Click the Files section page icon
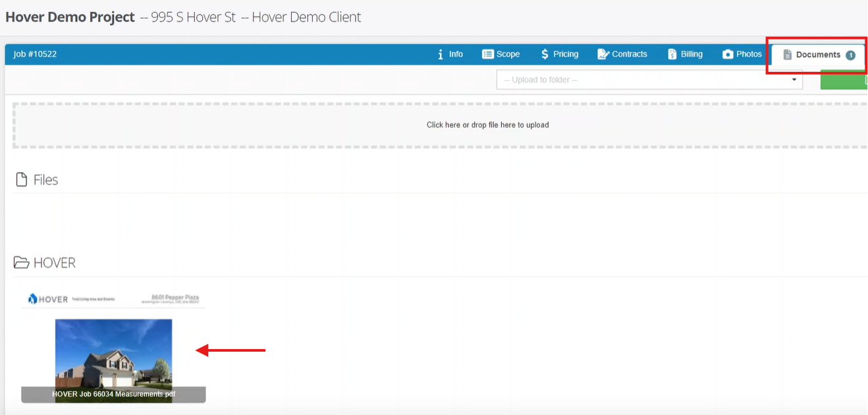This screenshot has width=868, height=415. pyautogui.click(x=22, y=180)
